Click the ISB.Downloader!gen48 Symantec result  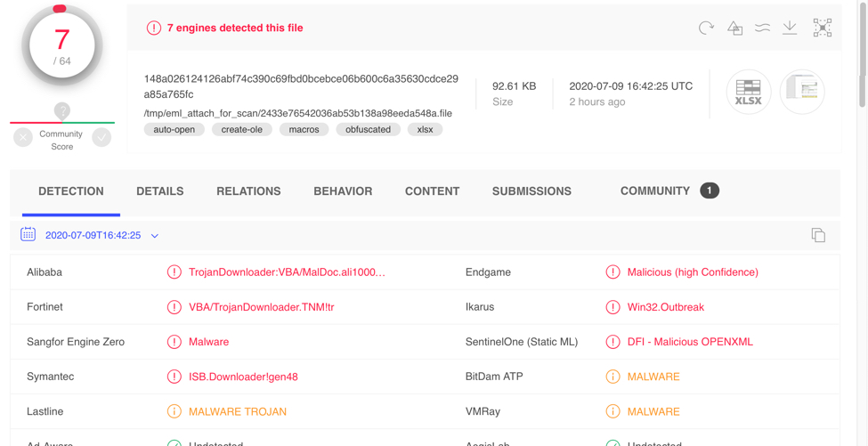[244, 377]
